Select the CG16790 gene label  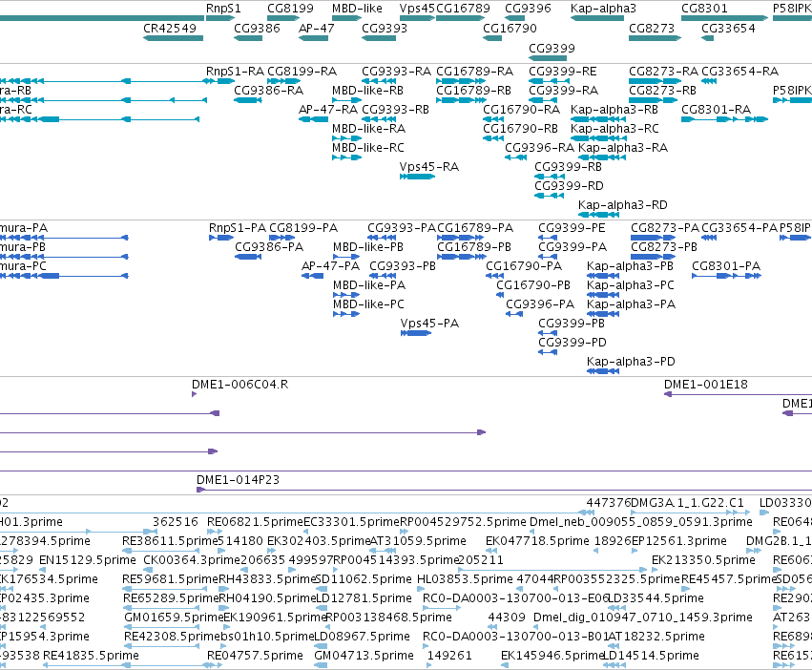(x=510, y=28)
